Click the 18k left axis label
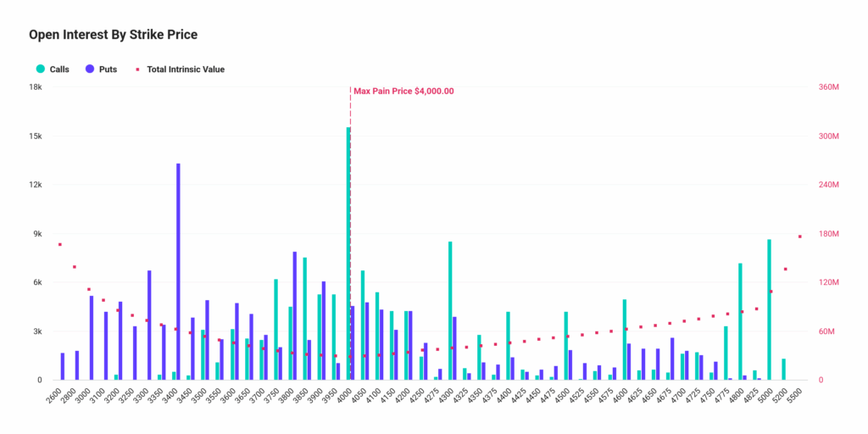 [x=36, y=87]
